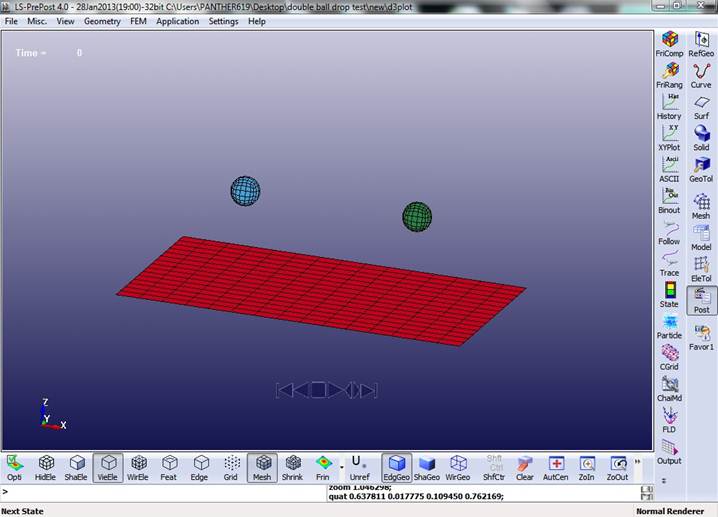Screen dimensions: 718x517
Task: Click the ShfCtr toolbar button
Action: pos(494,468)
